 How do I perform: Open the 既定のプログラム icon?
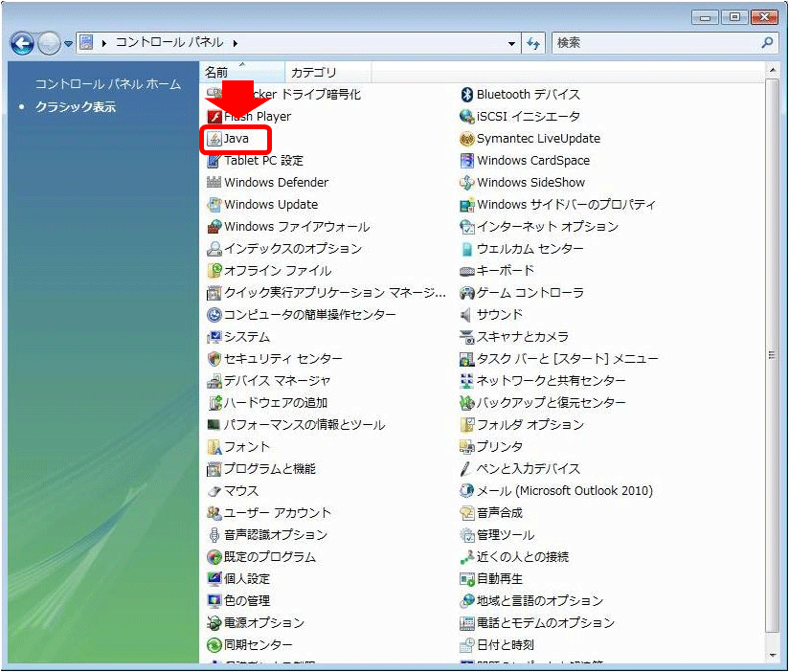[214, 557]
